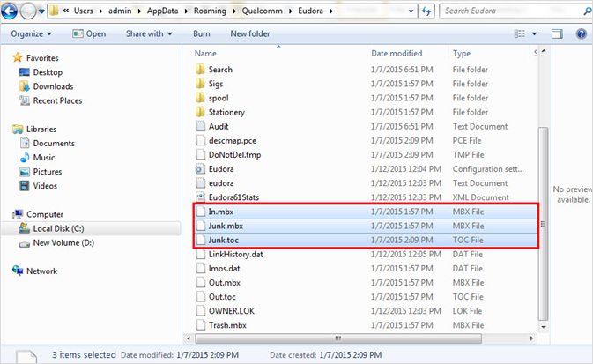
Task: Click Roaming in the address breadcrumb
Action: 210,11
